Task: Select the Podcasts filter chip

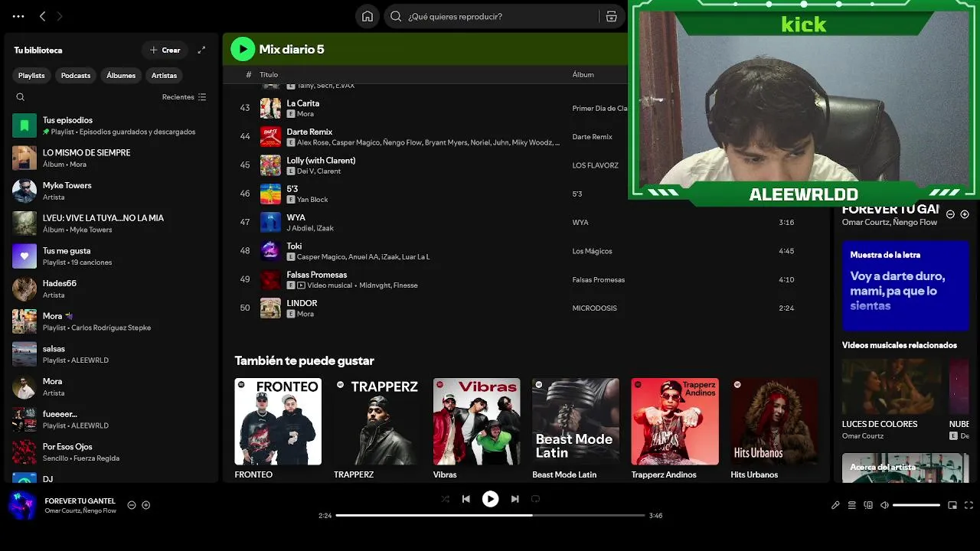Action: [76, 75]
